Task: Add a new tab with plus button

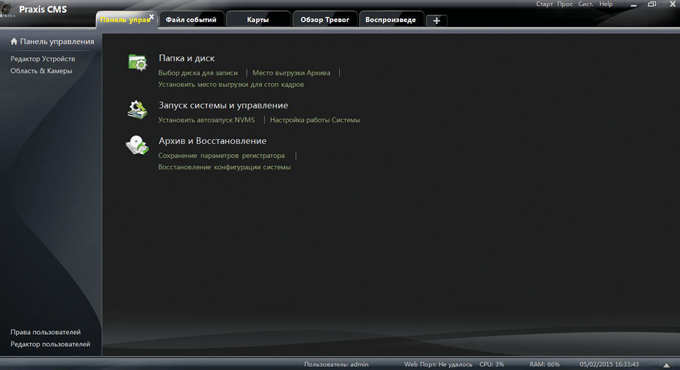Action: pos(437,20)
